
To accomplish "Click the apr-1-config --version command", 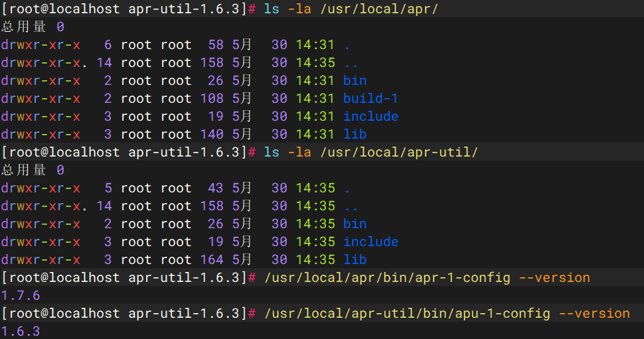I will pyautogui.click(x=427, y=277).
